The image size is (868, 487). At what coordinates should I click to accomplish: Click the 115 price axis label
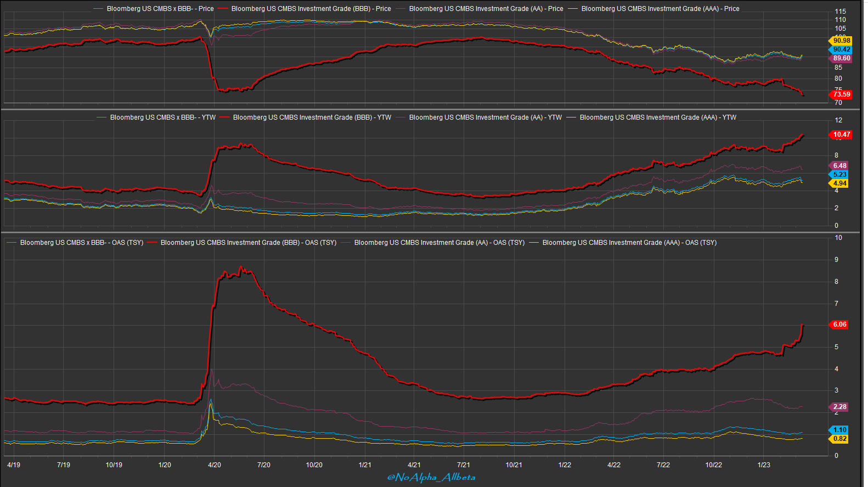[x=841, y=12]
